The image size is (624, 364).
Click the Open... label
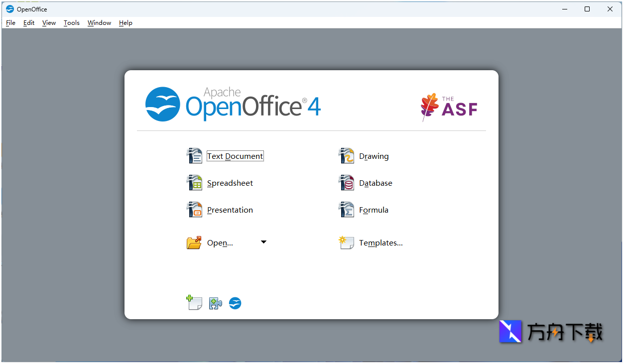(x=220, y=243)
